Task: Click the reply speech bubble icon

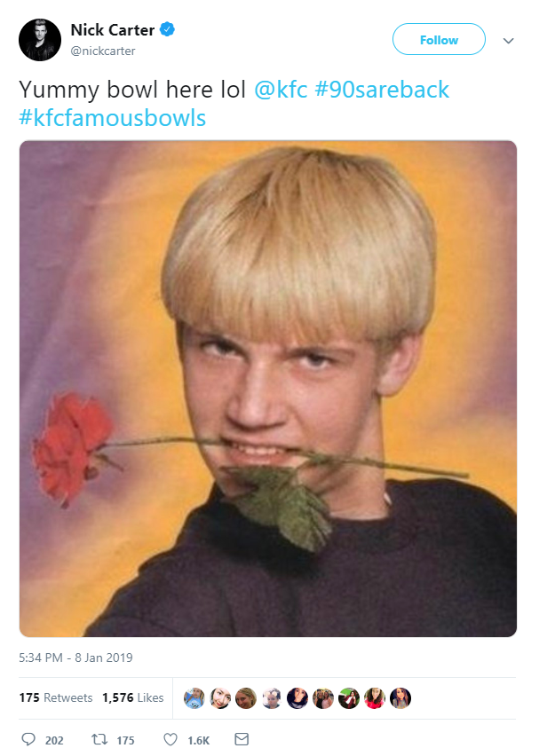Action: point(28,739)
